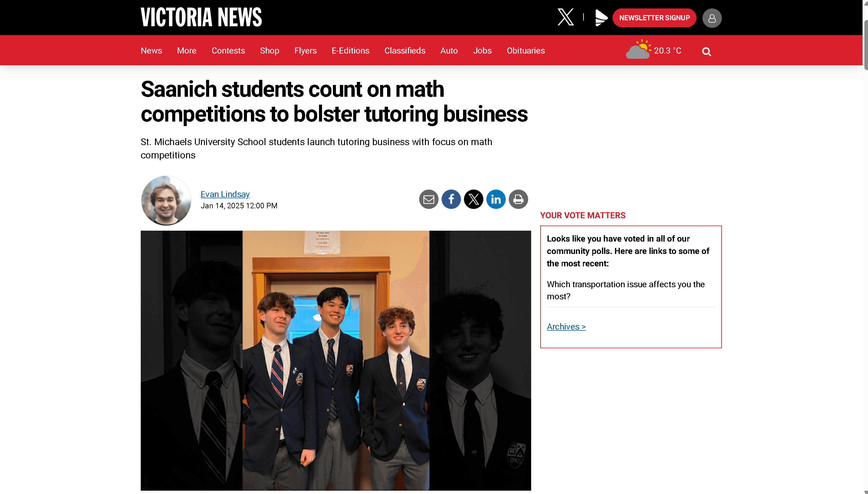
Task: Open the News menu
Action: pos(151,50)
